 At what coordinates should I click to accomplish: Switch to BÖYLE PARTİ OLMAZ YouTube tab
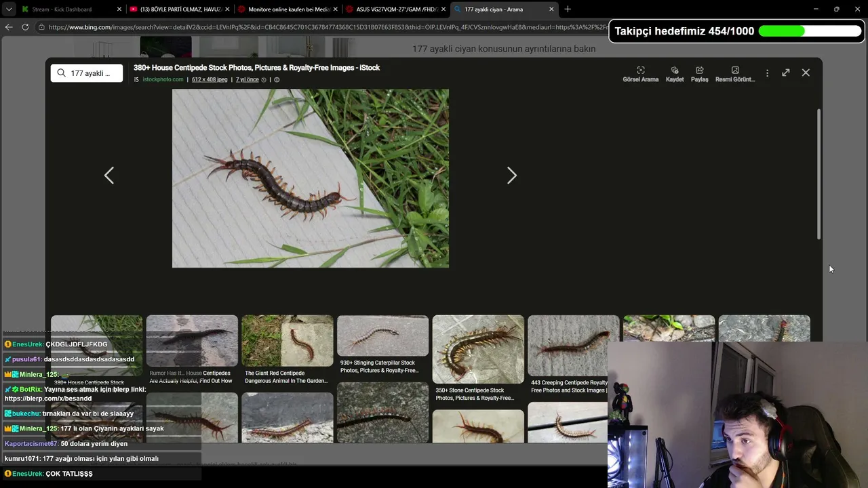179,9
